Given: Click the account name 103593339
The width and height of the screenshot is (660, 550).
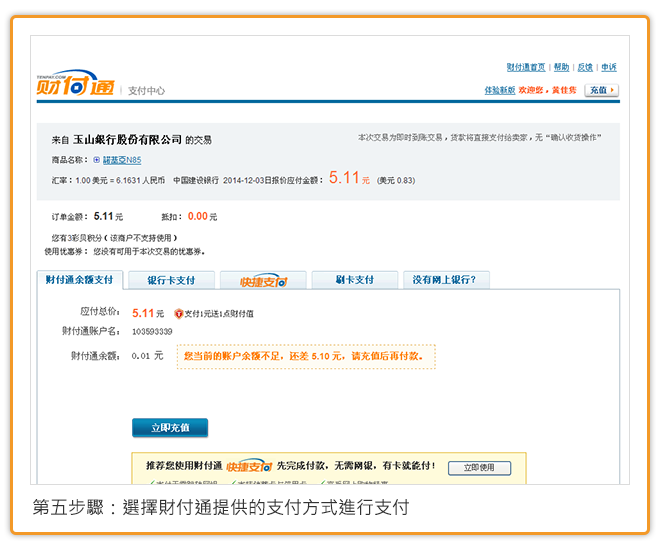Looking at the screenshot, I should (x=152, y=332).
